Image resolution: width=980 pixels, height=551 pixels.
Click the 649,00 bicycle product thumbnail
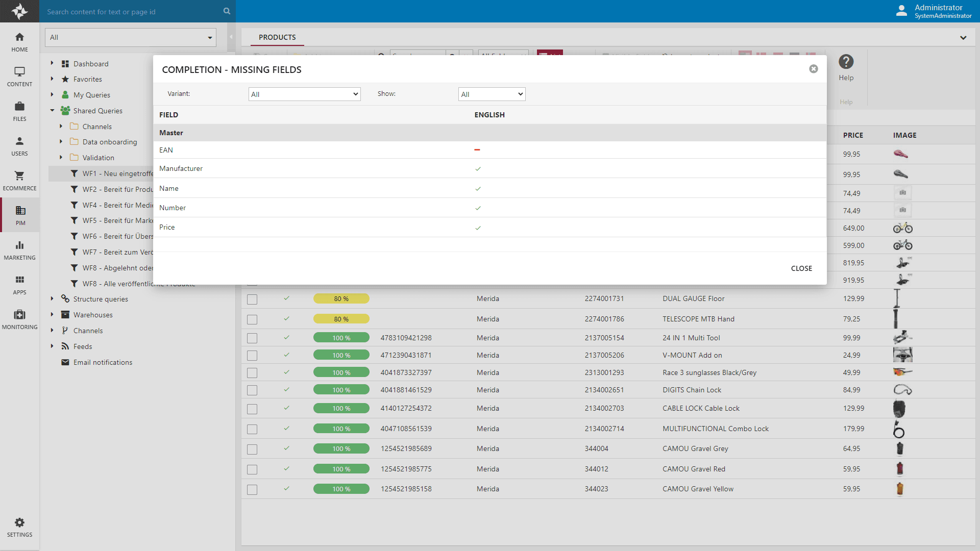point(902,228)
